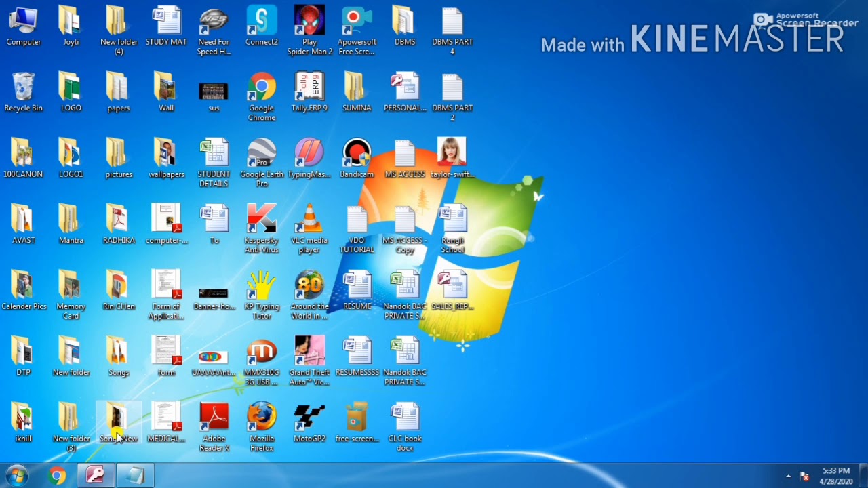Select the Google Earth Pro shortcut
Image resolution: width=868 pixels, height=488 pixels.
tap(262, 163)
